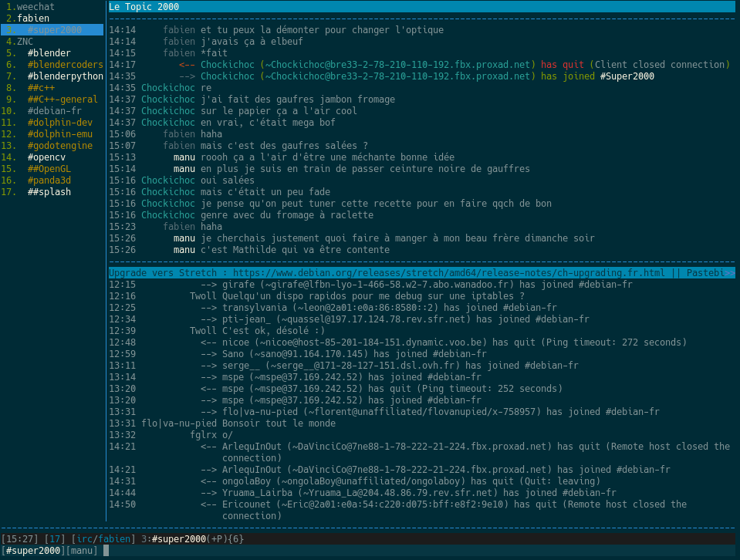The image size is (740, 560).
Task: Click manu's 'ceinture noire de gauffres' message
Action: (365, 168)
